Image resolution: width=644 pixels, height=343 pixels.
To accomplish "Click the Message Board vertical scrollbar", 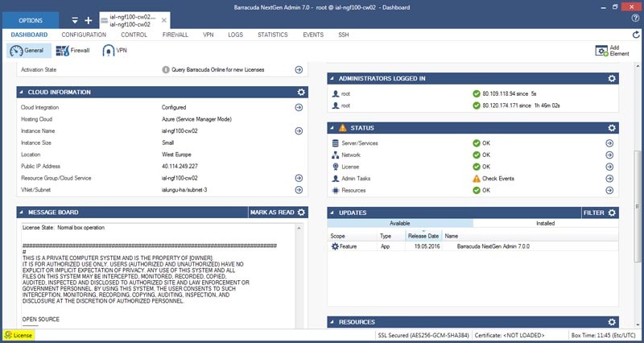I will (x=299, y=275).
